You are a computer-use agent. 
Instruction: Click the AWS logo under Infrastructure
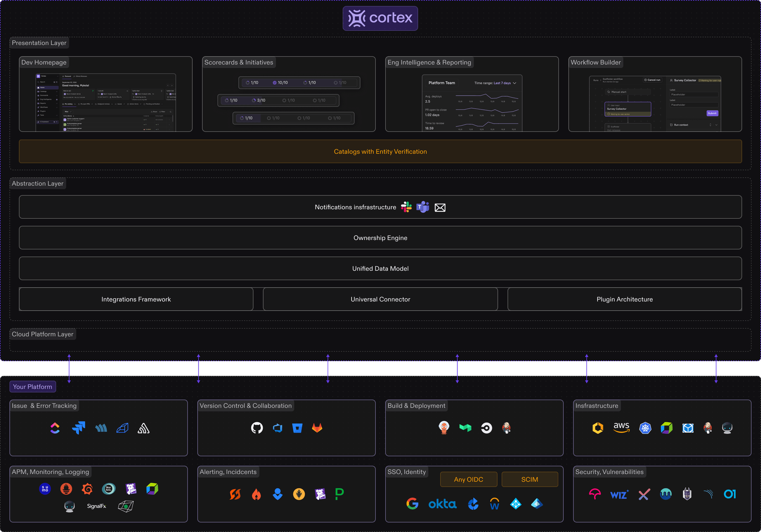621,428
